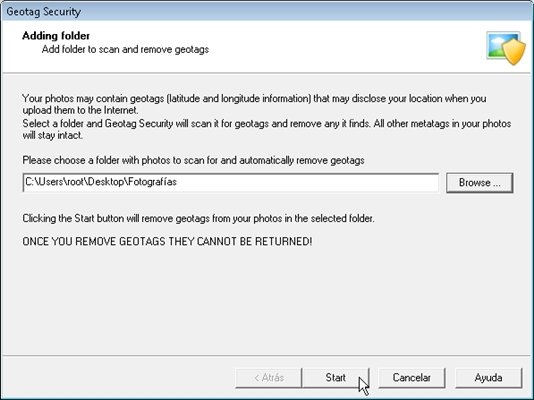The image size is (534, 400).
Task: Click the yellow shield icon in header
Action: tap(514, 52)
